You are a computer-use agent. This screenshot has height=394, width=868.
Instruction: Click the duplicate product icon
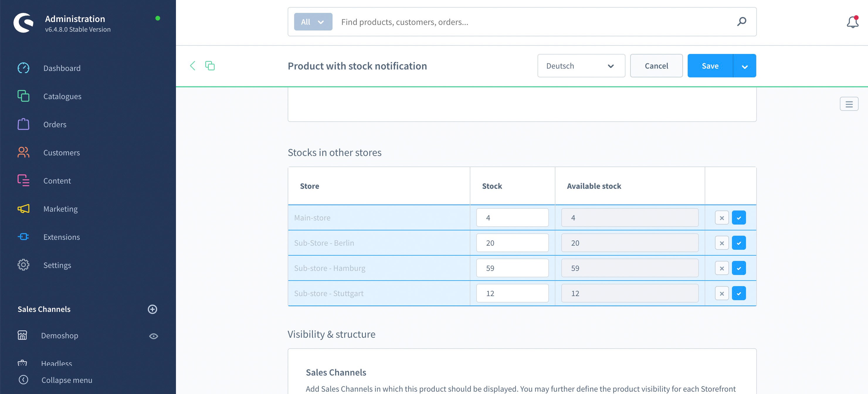pyautogui.click(x=210, y=66)
